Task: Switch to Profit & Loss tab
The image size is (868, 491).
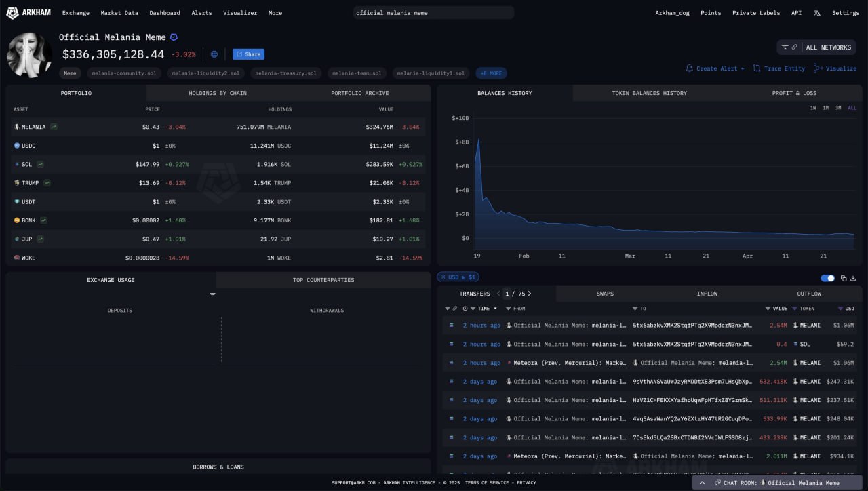Action: coord(794,93)
